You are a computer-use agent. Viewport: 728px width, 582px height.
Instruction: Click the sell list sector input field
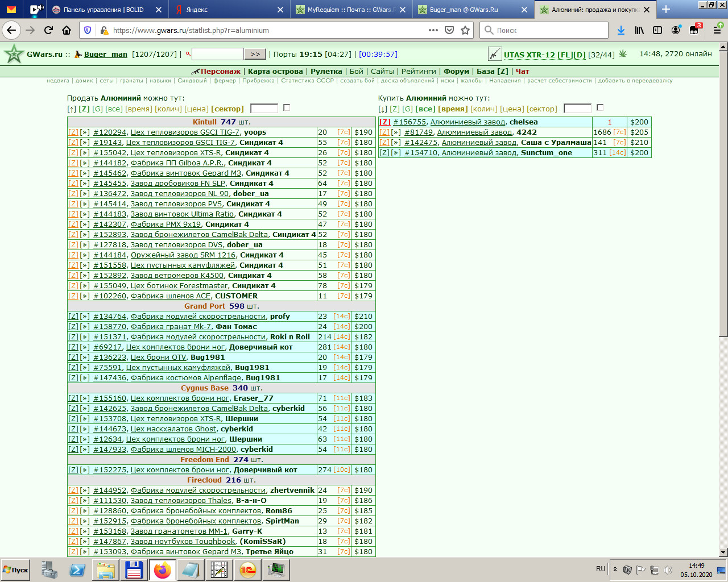pos(264,108)
